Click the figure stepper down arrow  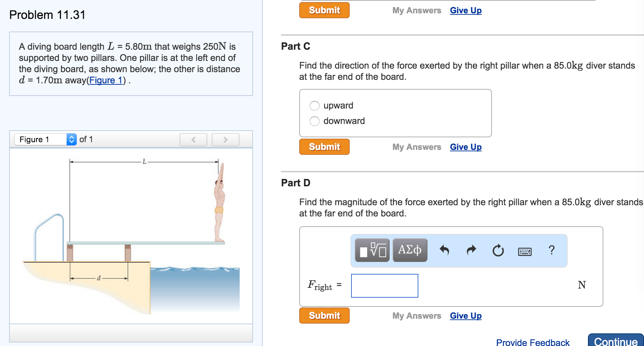tap(71, 141)
